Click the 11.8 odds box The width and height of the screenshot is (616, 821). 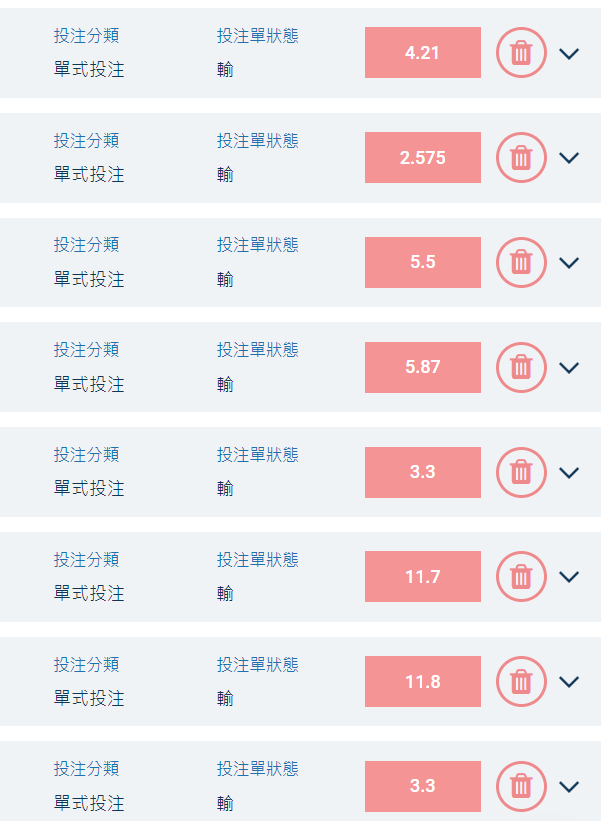[x=423, y=681]
